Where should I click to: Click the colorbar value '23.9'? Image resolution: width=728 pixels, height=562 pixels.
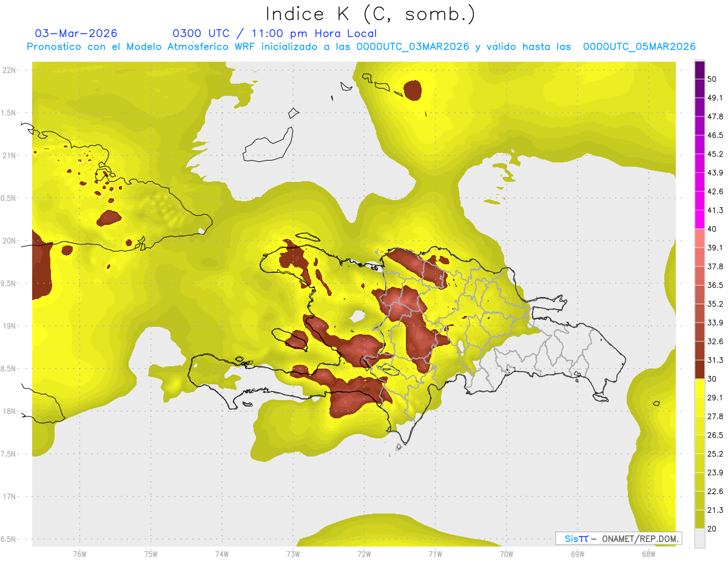[715, 473]
